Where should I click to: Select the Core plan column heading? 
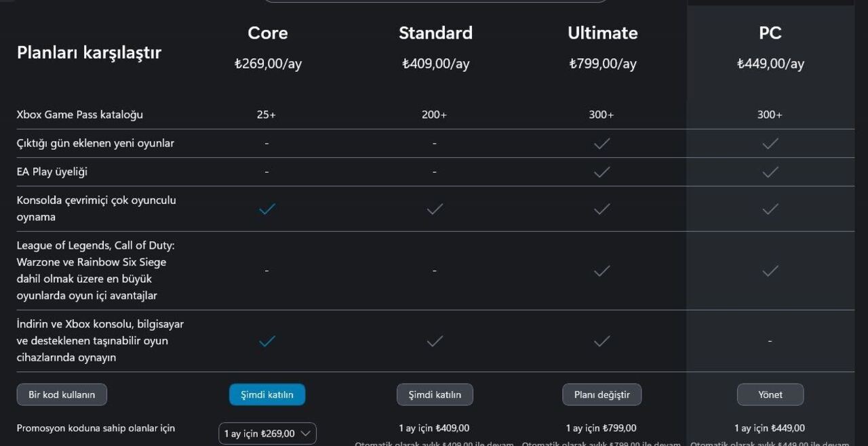click(267, 33)
